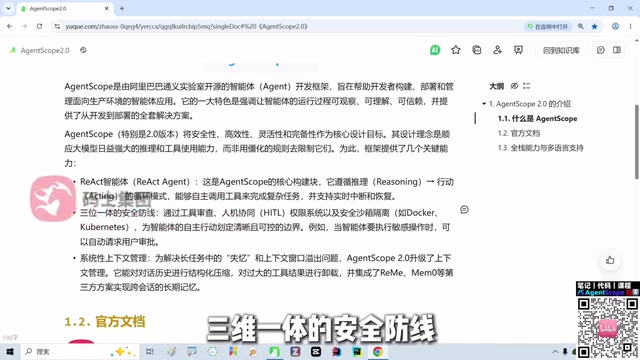Toggle the right sidebar panel icon
640x360 pixels.
(617, 50)
